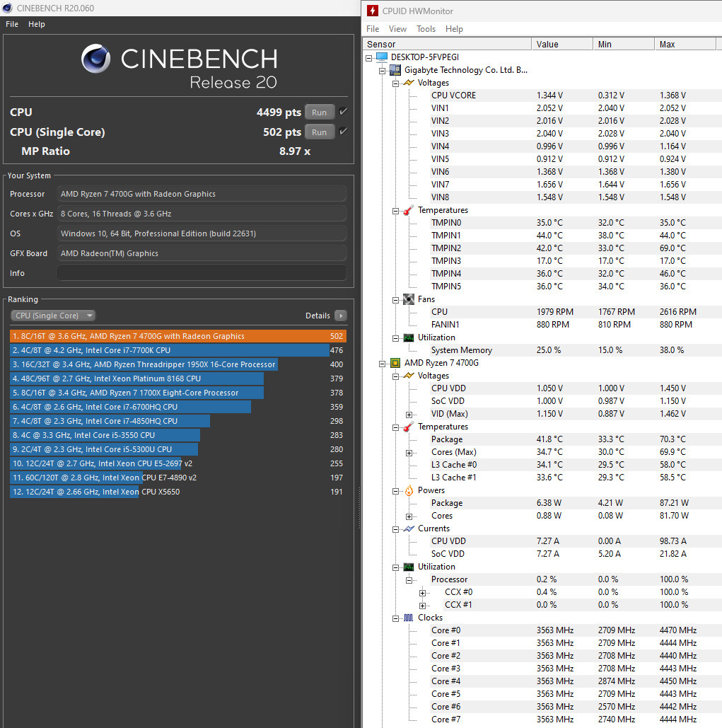Click the Ryzen Temperatures thermometer icon

(409, 427)
